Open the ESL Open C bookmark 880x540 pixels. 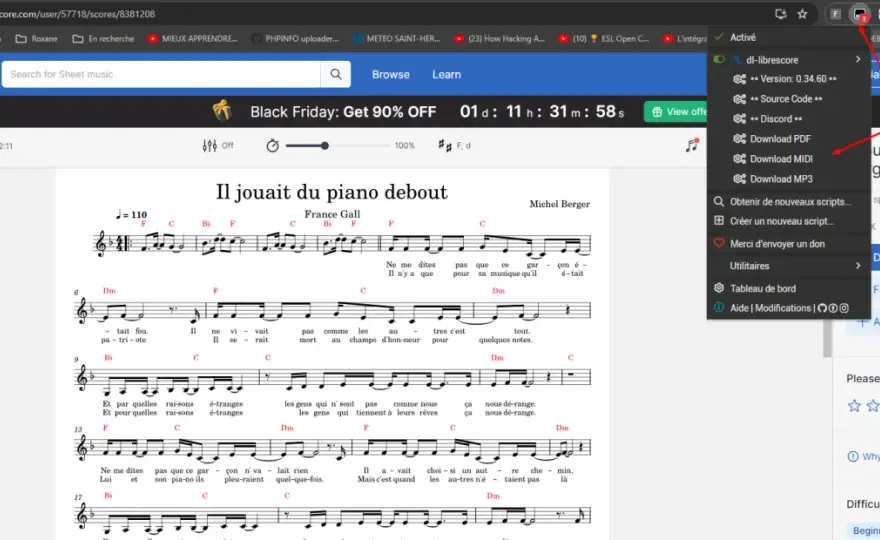pos(603,39)
